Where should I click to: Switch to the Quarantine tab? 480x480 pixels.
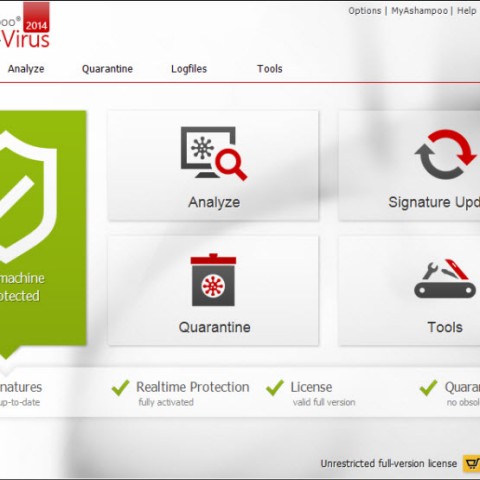(107, 69)
